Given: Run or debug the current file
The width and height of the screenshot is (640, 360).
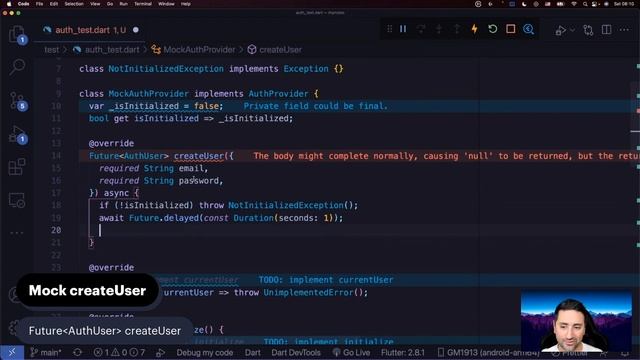Looking at the screenshot, I should (560, 30).
